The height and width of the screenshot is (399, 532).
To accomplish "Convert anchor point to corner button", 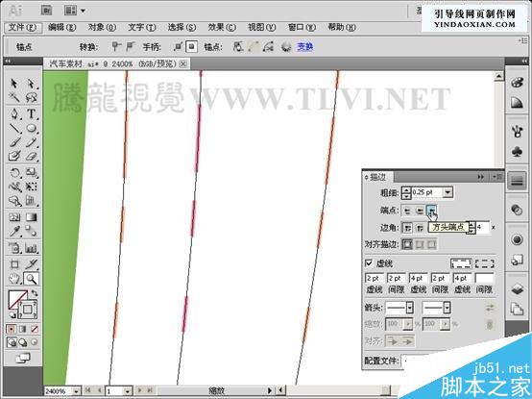I will click(x=116, y=46).
